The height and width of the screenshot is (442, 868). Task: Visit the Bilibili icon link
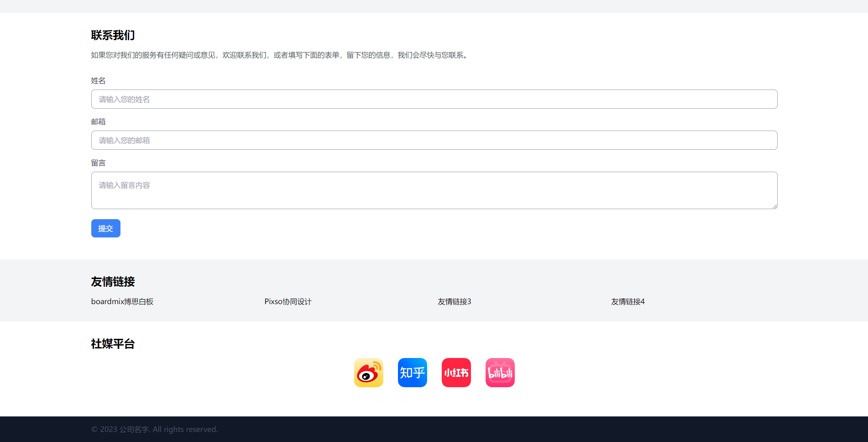500,373
